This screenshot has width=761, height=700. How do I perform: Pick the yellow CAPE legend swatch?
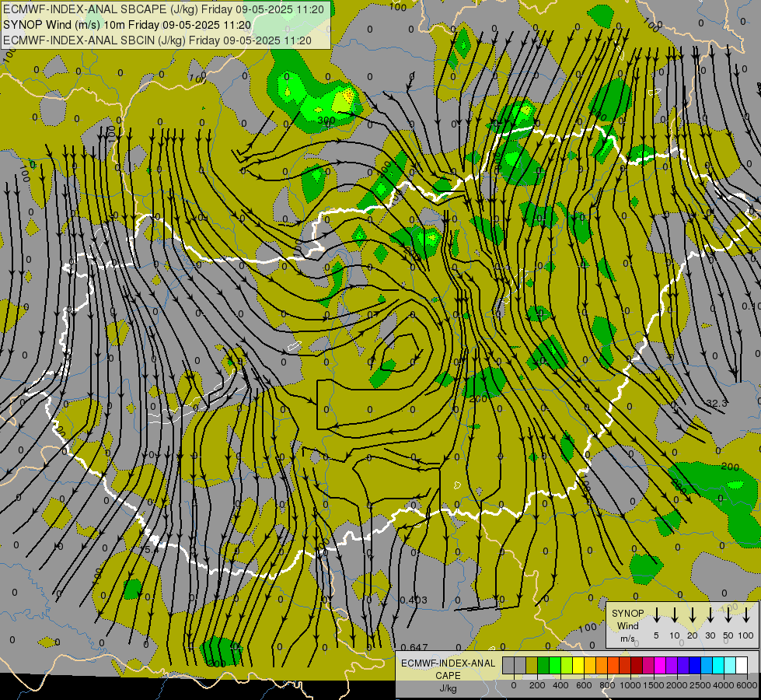(578, 665)
